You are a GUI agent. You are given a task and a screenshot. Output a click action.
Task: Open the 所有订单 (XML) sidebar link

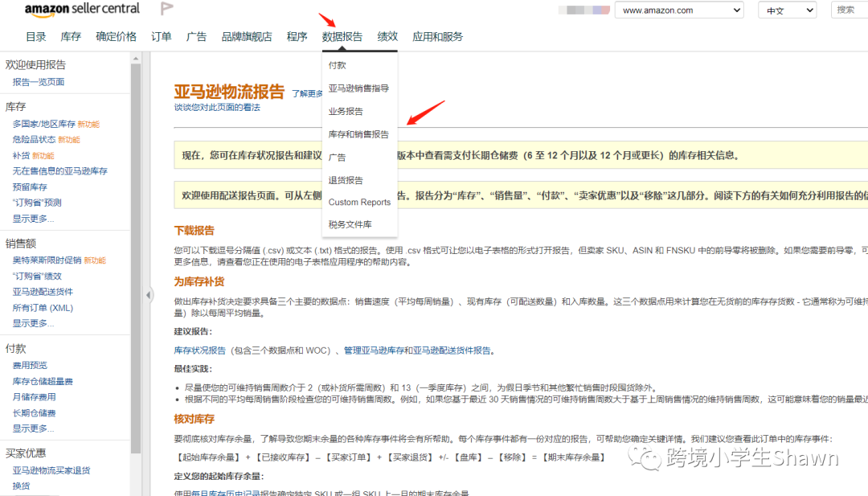pos(43,308)
